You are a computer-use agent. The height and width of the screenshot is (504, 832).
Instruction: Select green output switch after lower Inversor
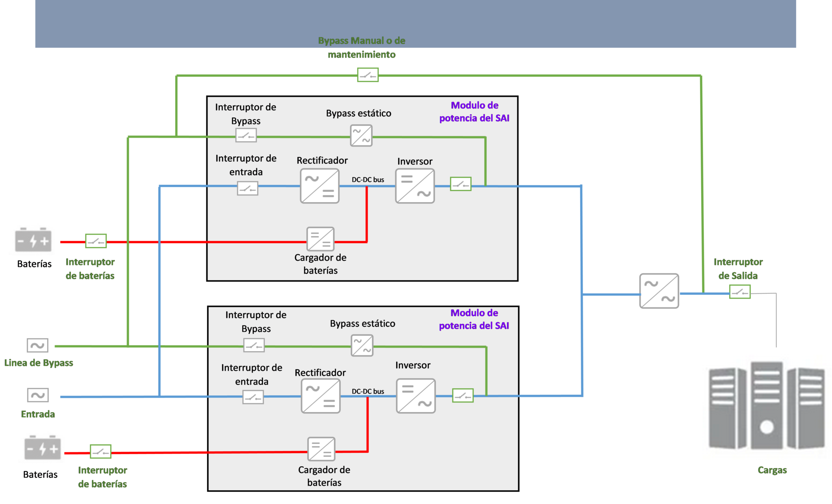point(463,395)
